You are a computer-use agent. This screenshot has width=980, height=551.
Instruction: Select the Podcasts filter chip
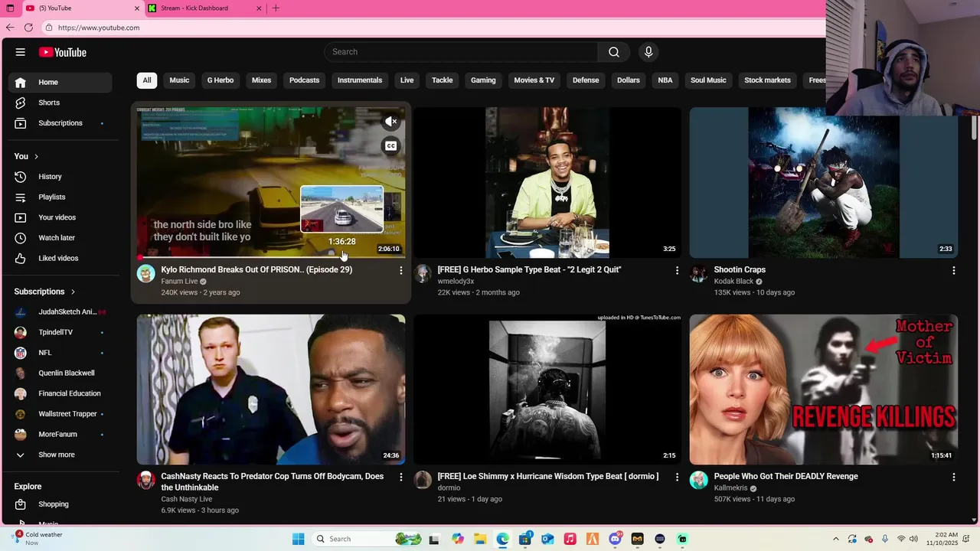click(304, 80)
